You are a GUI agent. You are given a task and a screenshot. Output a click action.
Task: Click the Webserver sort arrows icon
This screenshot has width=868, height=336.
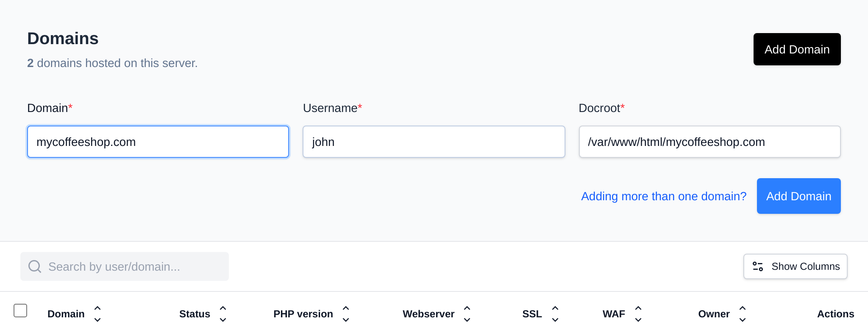pos(467,314)
